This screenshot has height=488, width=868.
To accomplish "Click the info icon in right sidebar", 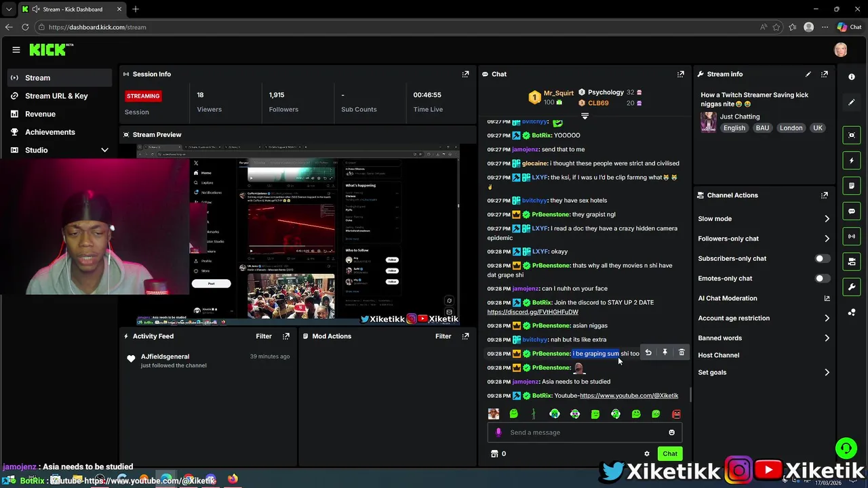I will point(852,77).
